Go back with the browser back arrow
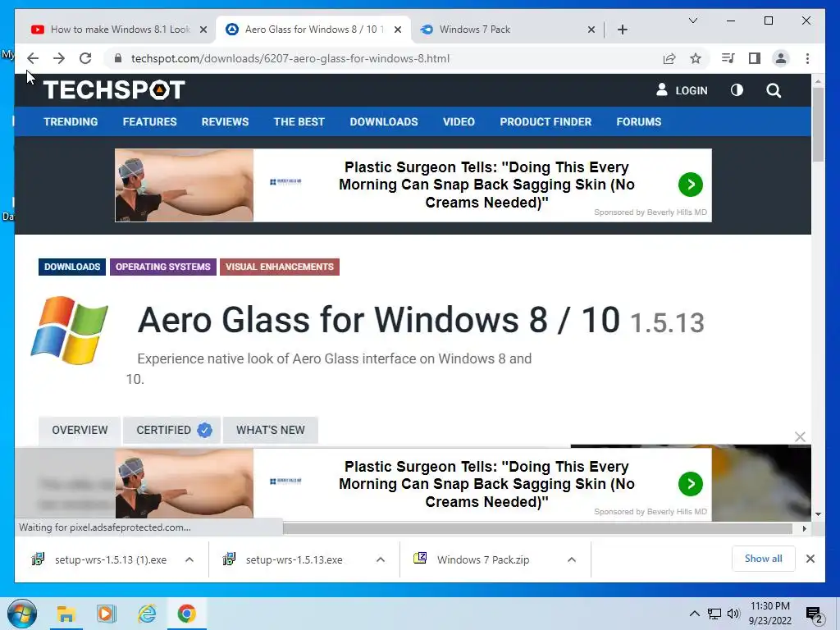The width and height of the screenshot is (840, 630). (x=33, y=58)
